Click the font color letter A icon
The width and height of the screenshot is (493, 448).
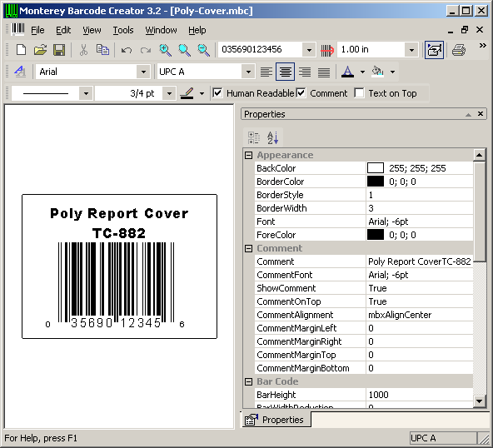click(x=348, y=72)
